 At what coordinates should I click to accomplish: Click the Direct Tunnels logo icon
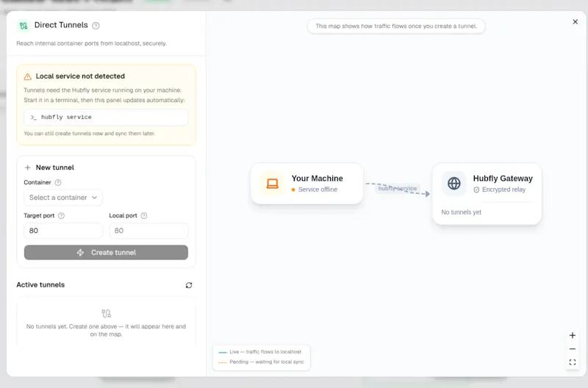[24, 26]
